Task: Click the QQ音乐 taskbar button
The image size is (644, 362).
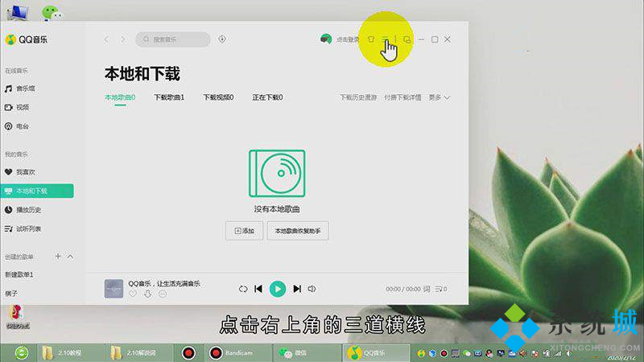Action: (x=376, y=353)
